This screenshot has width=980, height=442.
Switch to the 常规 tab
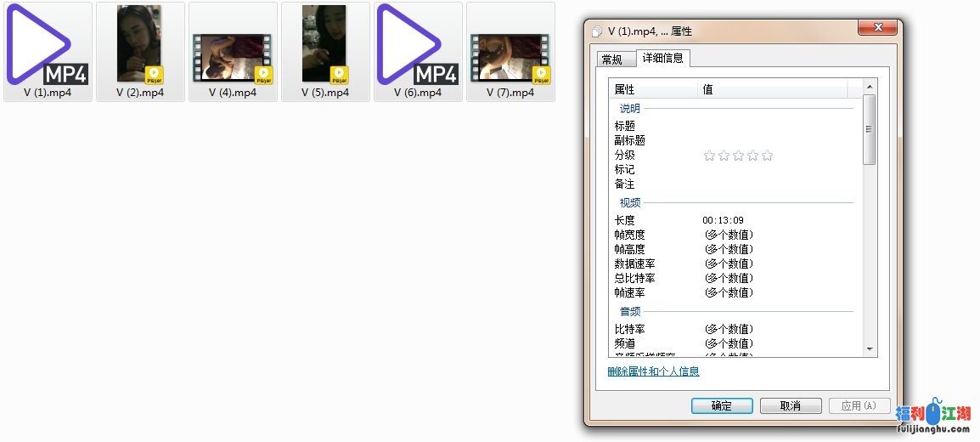(x=611, y=59)
